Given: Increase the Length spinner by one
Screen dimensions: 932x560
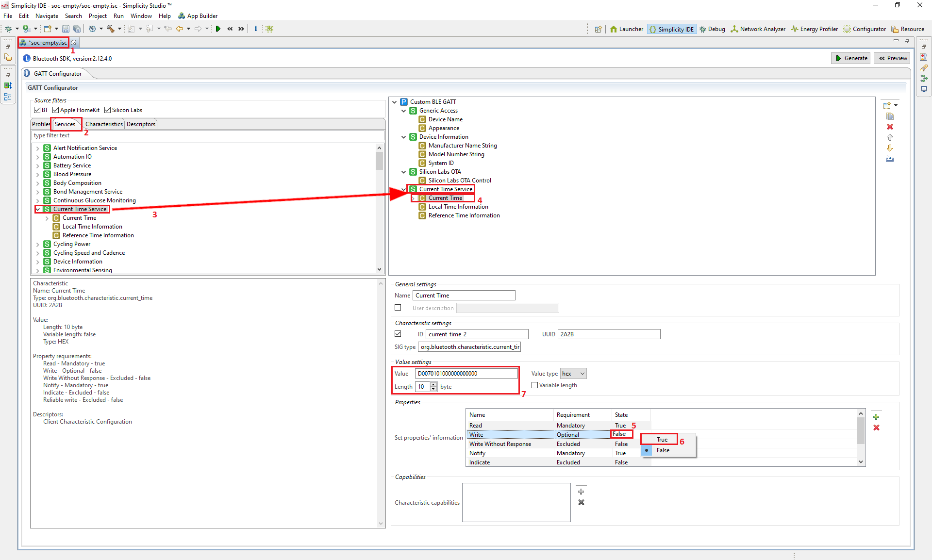Looking at the screenshot, I should tap(433, 384).
